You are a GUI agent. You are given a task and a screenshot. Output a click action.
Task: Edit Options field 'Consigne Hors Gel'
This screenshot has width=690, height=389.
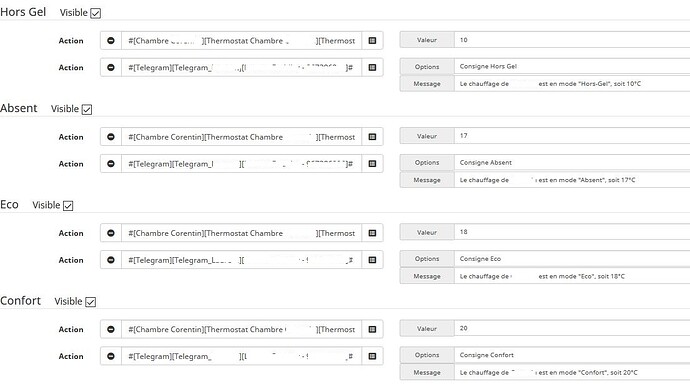pyautogui.click(x=572, y=66)
